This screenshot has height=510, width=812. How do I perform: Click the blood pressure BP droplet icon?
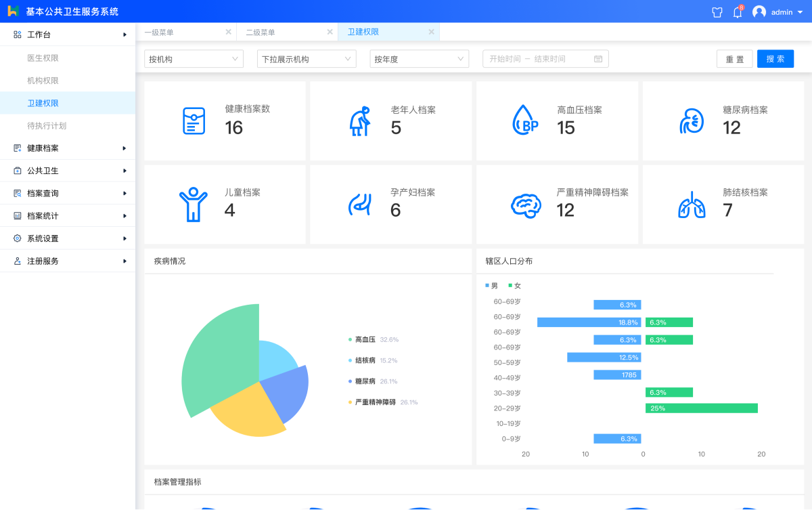525,121
